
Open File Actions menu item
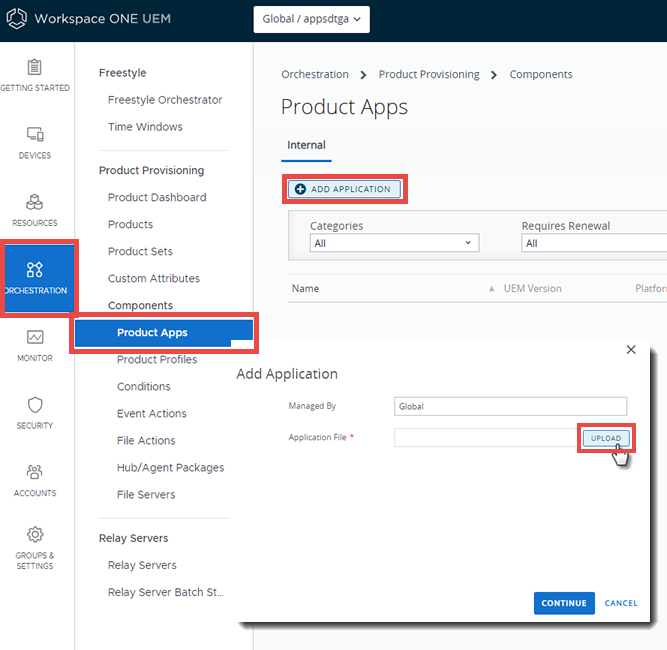tap(146, 441)
